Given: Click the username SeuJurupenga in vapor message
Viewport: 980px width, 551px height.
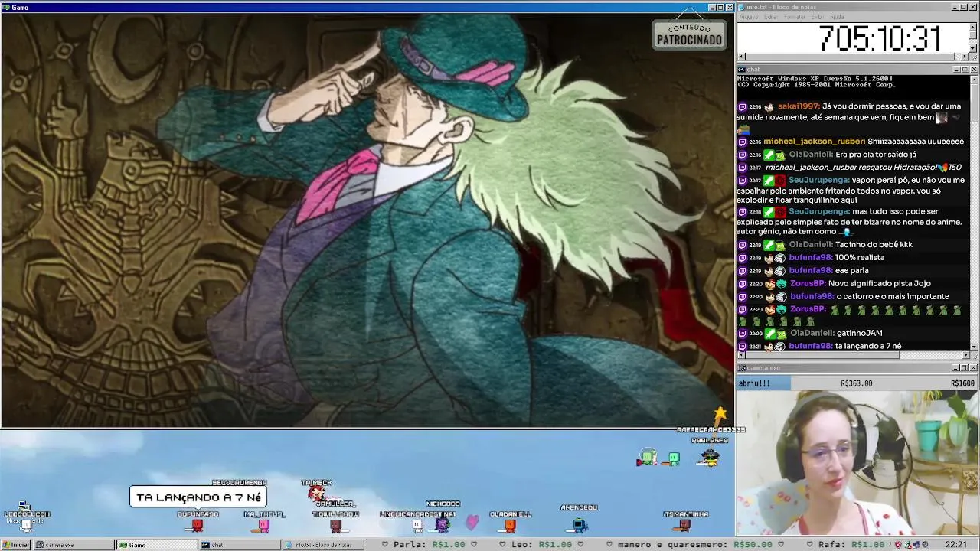Looking at the screenshot, I should (x=819, y=181).
